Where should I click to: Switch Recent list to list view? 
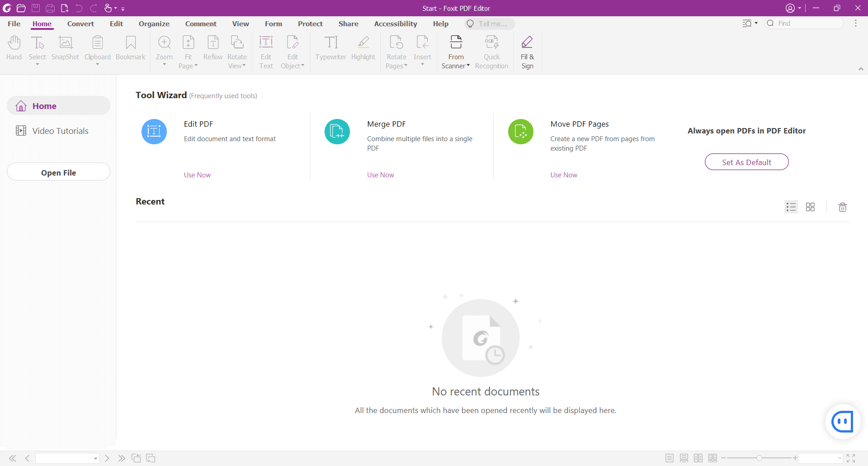(x=791, y=207)
